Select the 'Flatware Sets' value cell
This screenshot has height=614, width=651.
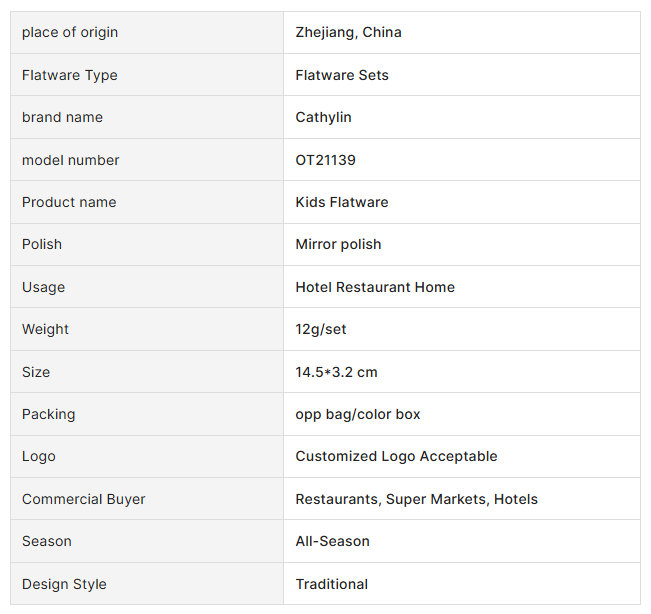coord(342,75)
